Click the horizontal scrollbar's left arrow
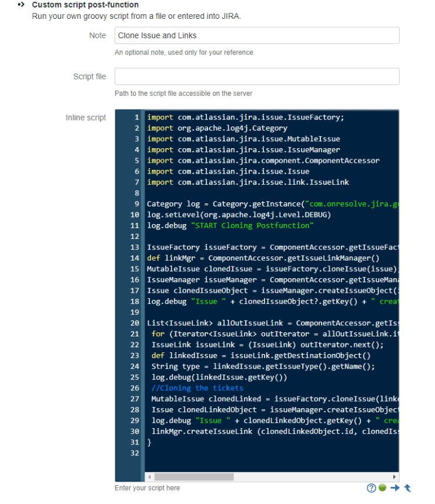 149,477
